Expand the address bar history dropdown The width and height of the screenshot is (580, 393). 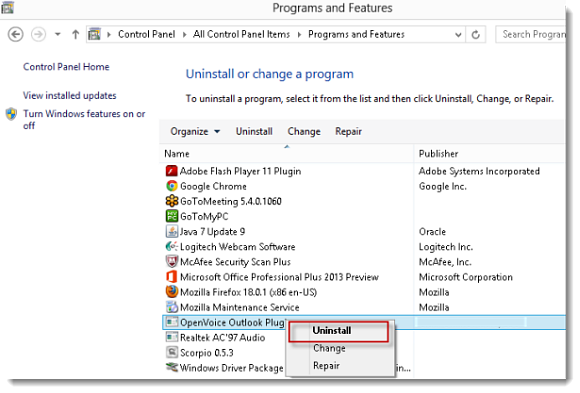pyautogui.click(x=458, y=35)
